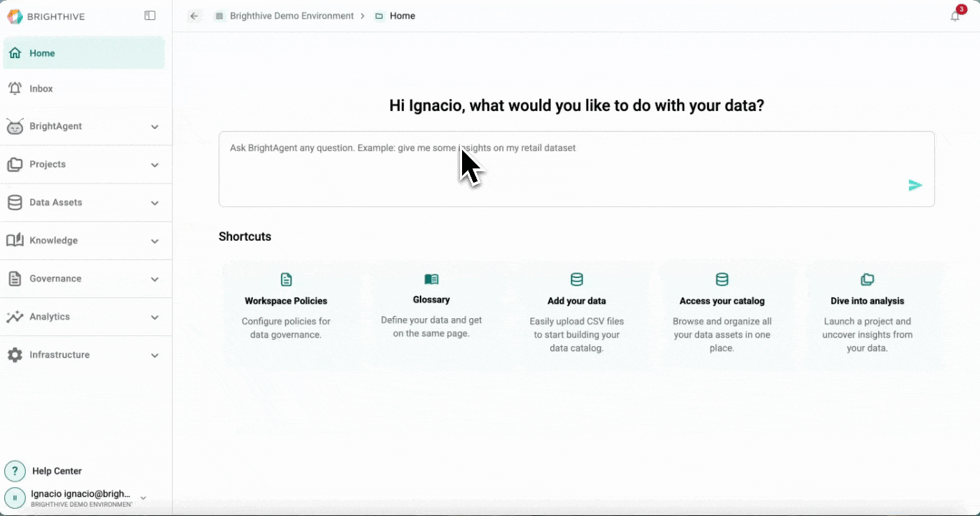Open the Infrastructure sidebar label
980x516 pixels.
[x=59, y=354]
